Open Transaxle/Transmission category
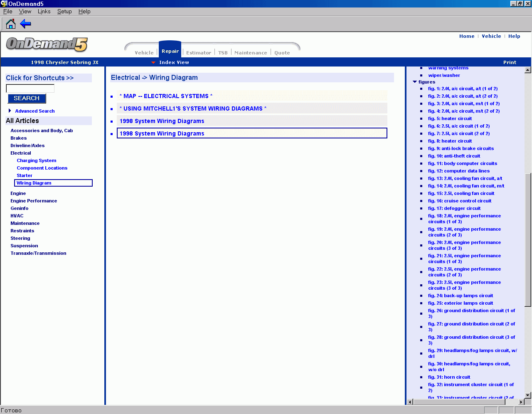Image resolution: width=532 pixels, height=414 pixels. [x=38, y=253]
